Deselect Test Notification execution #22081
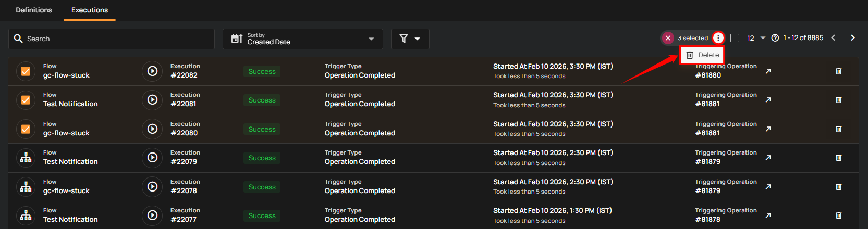868x229 pixels. coord(26,100)
